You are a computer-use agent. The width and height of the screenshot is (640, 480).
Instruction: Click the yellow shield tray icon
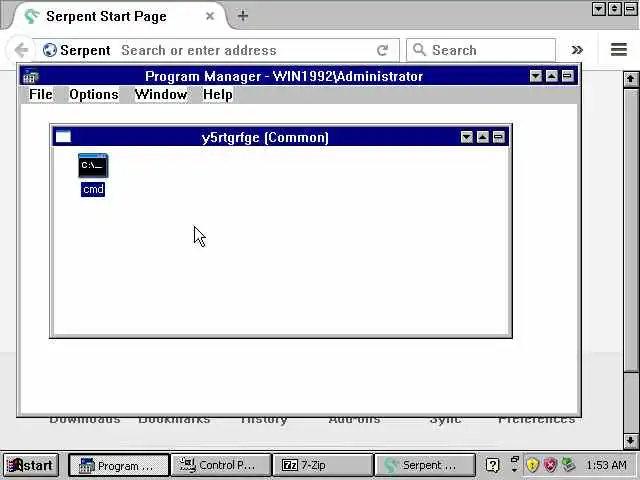click(x=533, y=465)
